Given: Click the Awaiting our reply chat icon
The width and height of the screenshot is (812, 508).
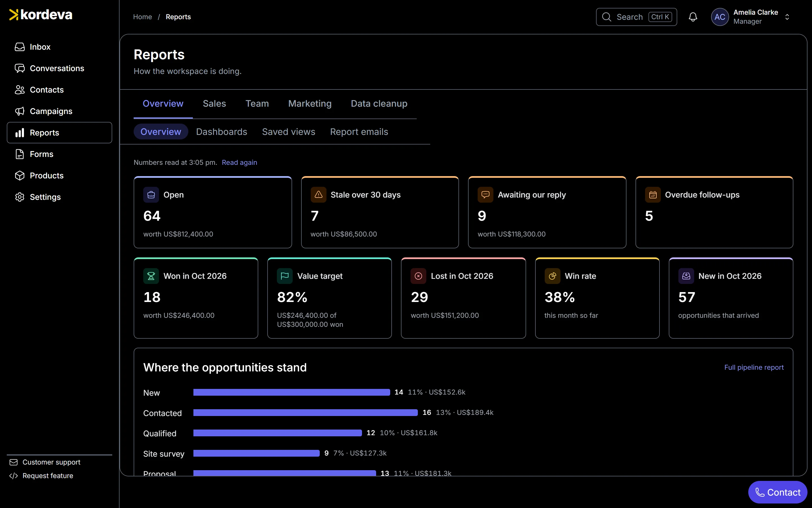Looking at the screenshot, I should click(486, 194).
